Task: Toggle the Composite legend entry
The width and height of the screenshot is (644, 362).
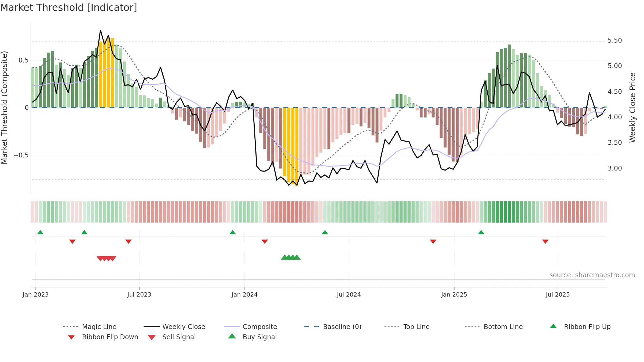Action: pos(250,327)
